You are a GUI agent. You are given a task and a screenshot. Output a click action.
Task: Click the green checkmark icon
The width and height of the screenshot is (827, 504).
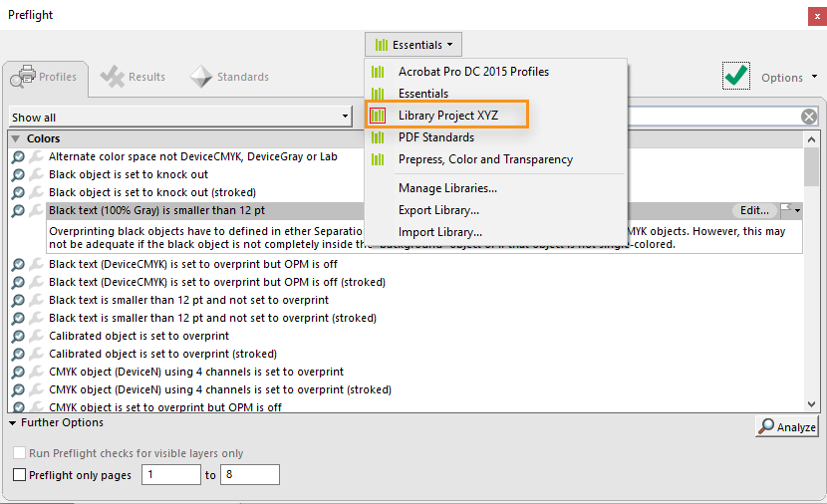pos(736,76)
